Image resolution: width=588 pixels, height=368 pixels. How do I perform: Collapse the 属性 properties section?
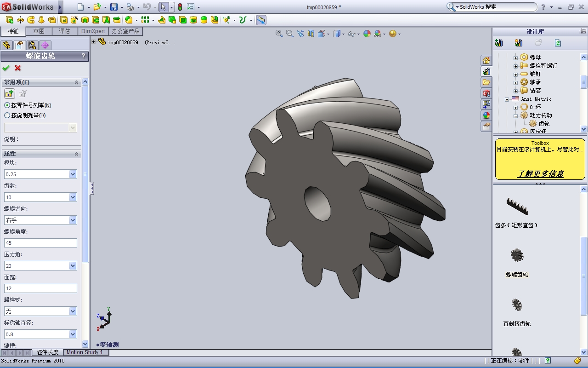coord(77,154)
